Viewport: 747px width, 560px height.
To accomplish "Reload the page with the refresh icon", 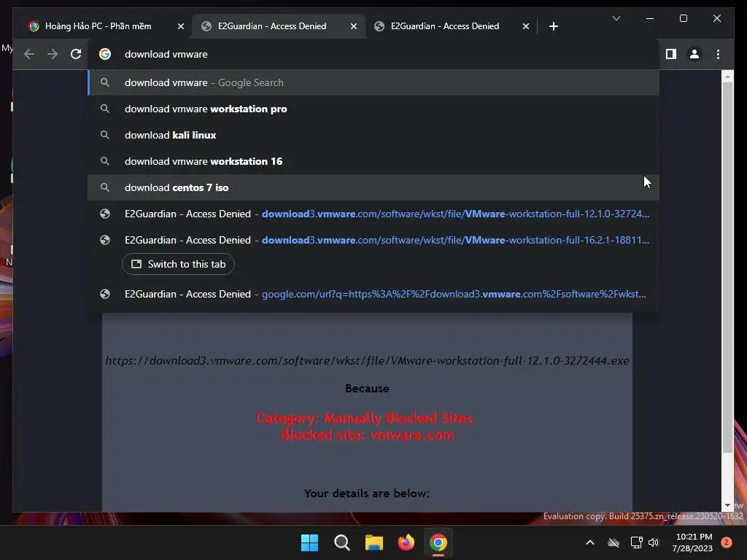I will [76, 54].
